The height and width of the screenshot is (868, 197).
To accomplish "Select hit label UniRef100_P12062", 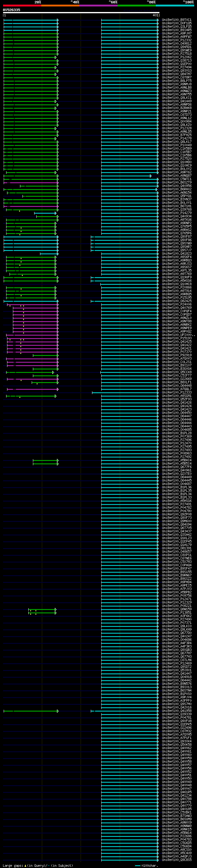I will (x=177, y=57).
